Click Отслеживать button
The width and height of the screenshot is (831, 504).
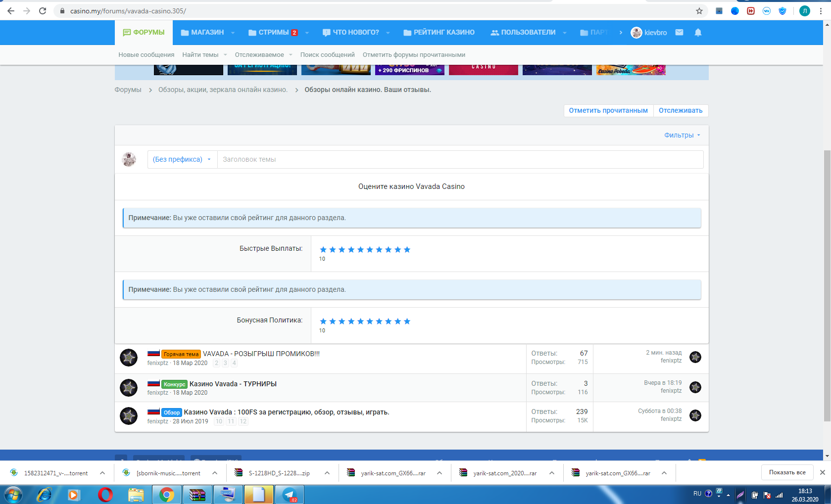click(x=681, y=110)
